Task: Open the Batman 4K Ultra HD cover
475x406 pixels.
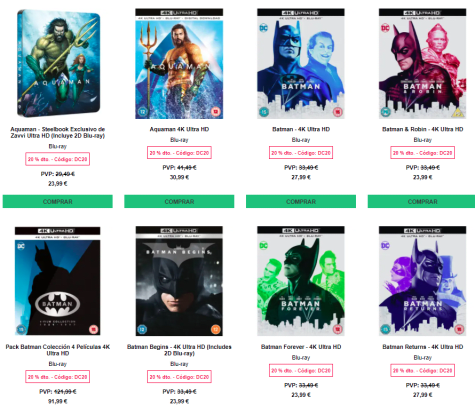Action: 301,64
